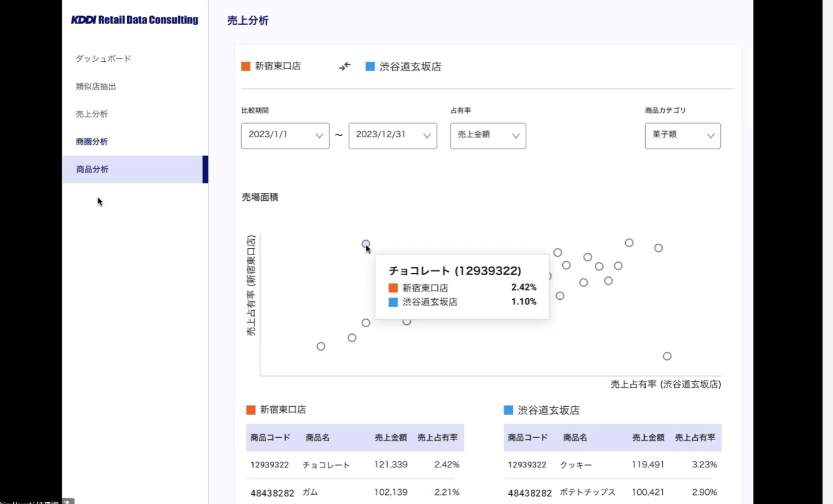This screenshot has width=833, height=504.
Task: Open the end date 2023/12/31 dropdown
Action: [x=393, y=136]
